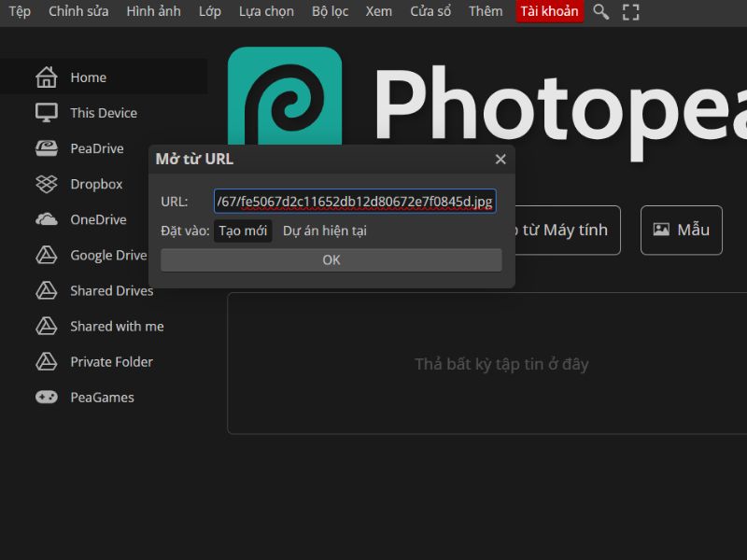Viewport: 747px width, 560px height.
Task: Toggle fullscreen with the bracket icon
Action: [631, 12]
